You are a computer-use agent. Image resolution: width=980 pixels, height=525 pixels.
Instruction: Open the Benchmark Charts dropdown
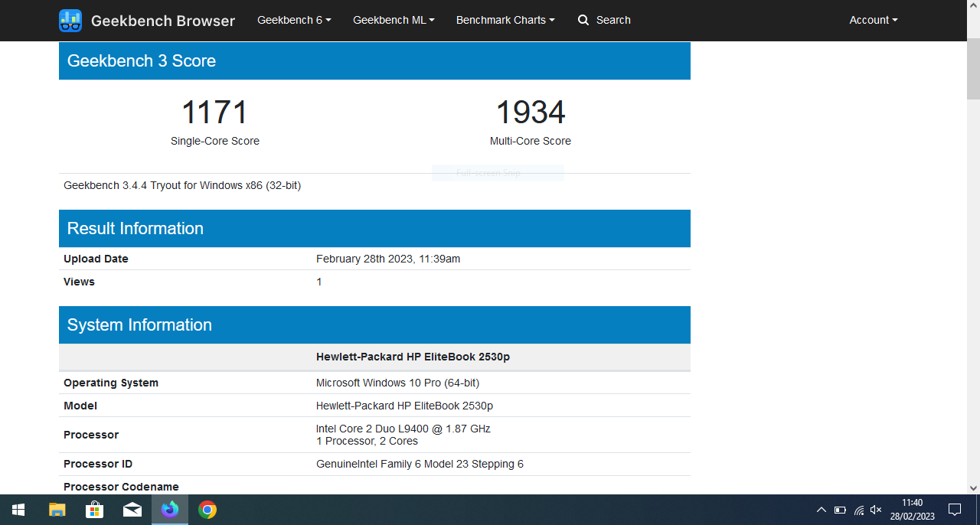505,20
